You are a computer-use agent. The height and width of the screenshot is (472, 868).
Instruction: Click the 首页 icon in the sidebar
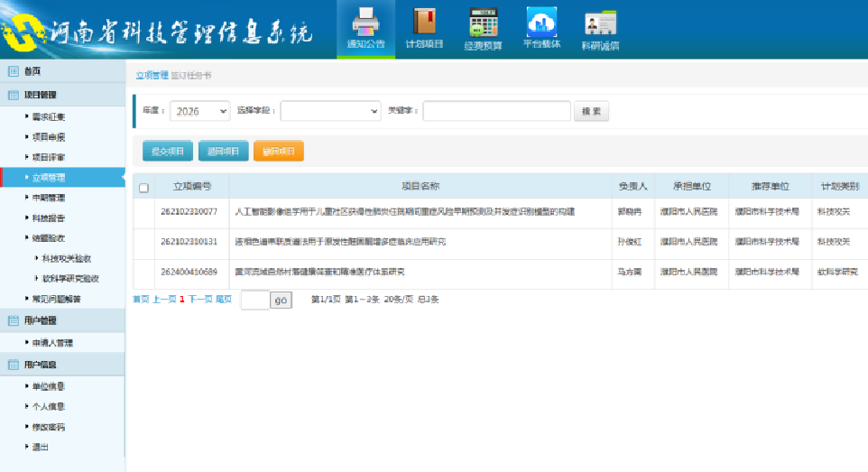click(x=14, y=71)
